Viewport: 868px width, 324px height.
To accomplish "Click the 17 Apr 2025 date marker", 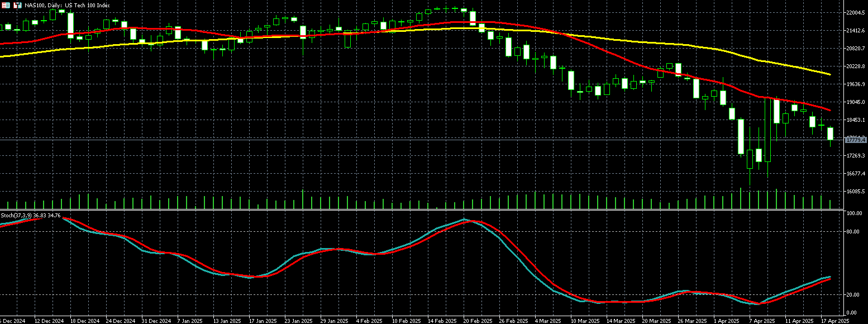I will 834,321.
